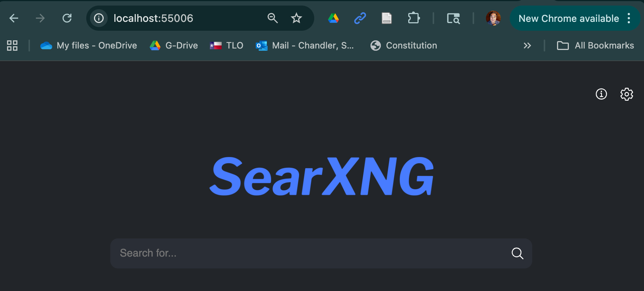
Task: Expand hidden bookmarks with double chevron
Action: [527, 46]
